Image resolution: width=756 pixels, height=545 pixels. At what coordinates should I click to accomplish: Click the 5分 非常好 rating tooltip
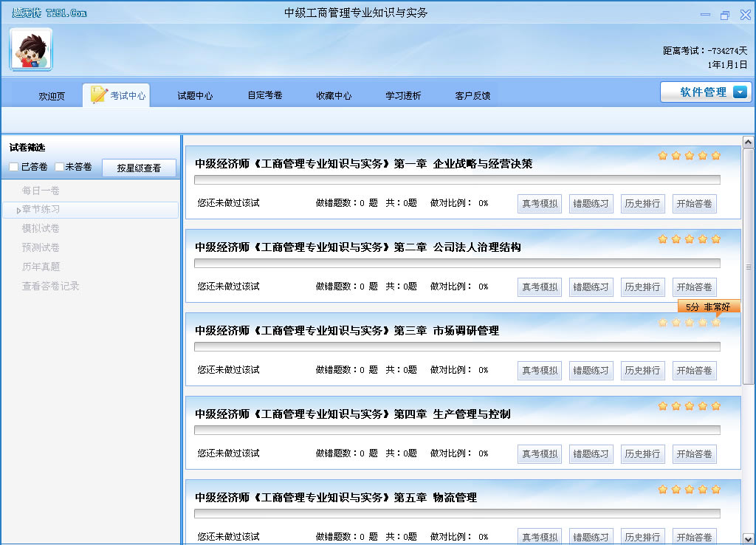coord(708,306)
